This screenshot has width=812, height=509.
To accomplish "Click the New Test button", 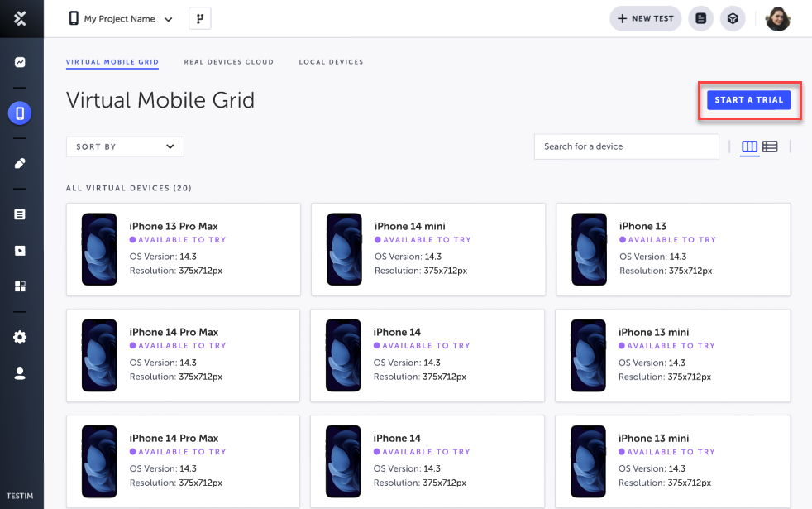I will (645, 19).
